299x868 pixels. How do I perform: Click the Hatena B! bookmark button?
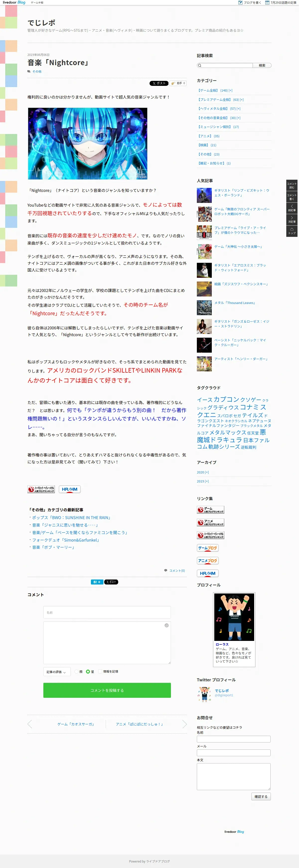pos(97,582)
